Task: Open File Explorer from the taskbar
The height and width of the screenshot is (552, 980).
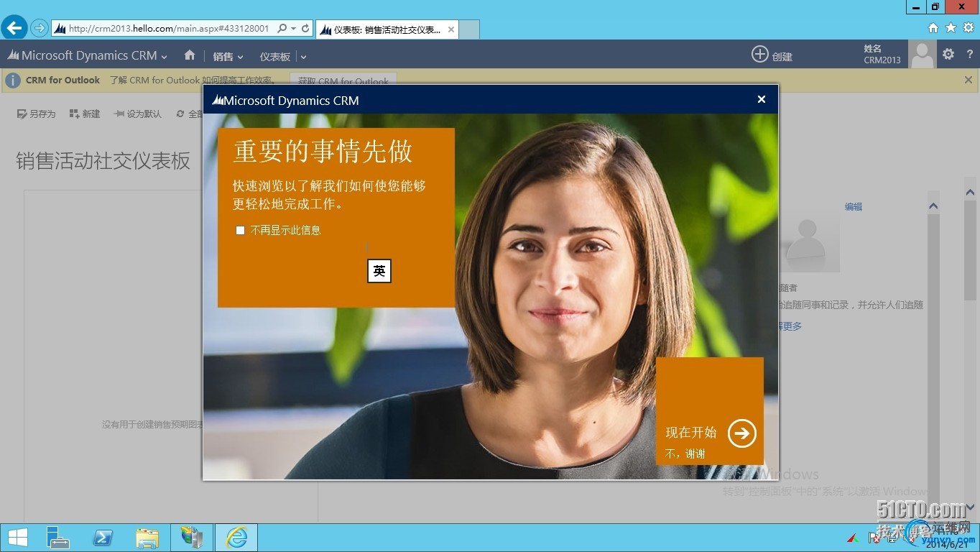Action: (x=147, y=538)
